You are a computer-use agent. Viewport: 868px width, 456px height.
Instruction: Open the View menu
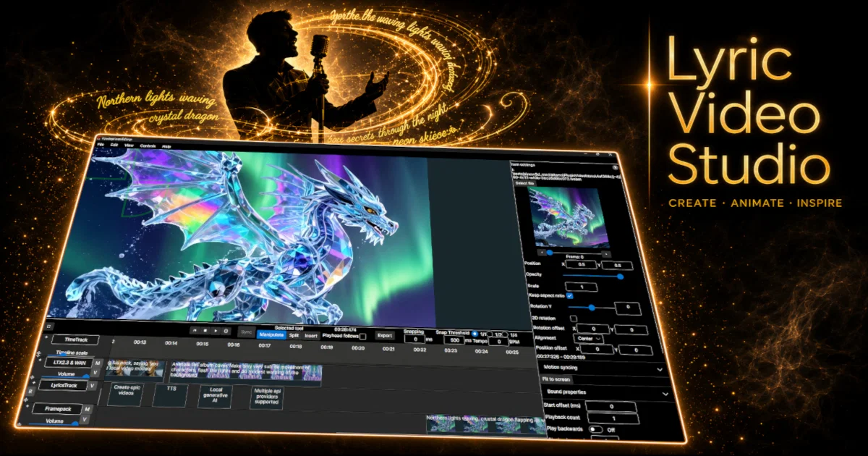[129, 145]
